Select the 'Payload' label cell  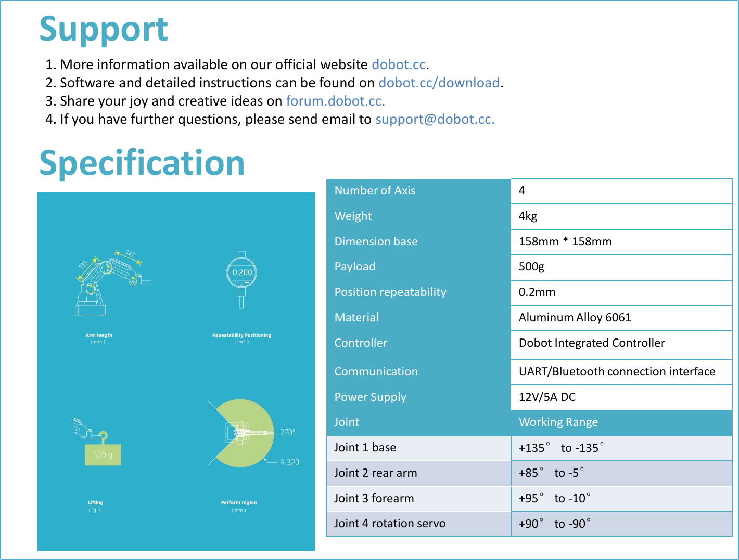point(419,267)
